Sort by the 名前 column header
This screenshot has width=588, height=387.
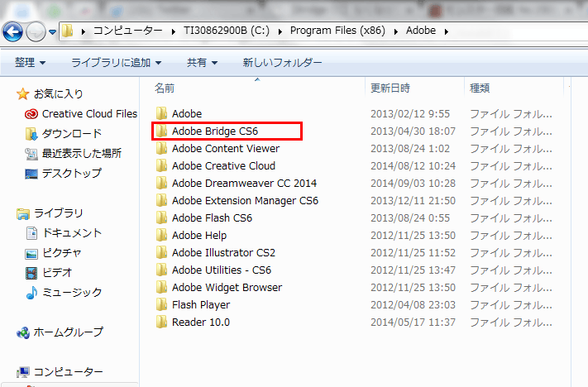pos(165,88)
